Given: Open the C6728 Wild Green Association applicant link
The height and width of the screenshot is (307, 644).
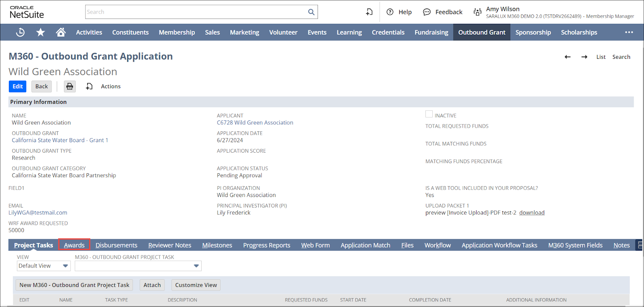Looking at the screenshot, I should (x=255, y=122).
